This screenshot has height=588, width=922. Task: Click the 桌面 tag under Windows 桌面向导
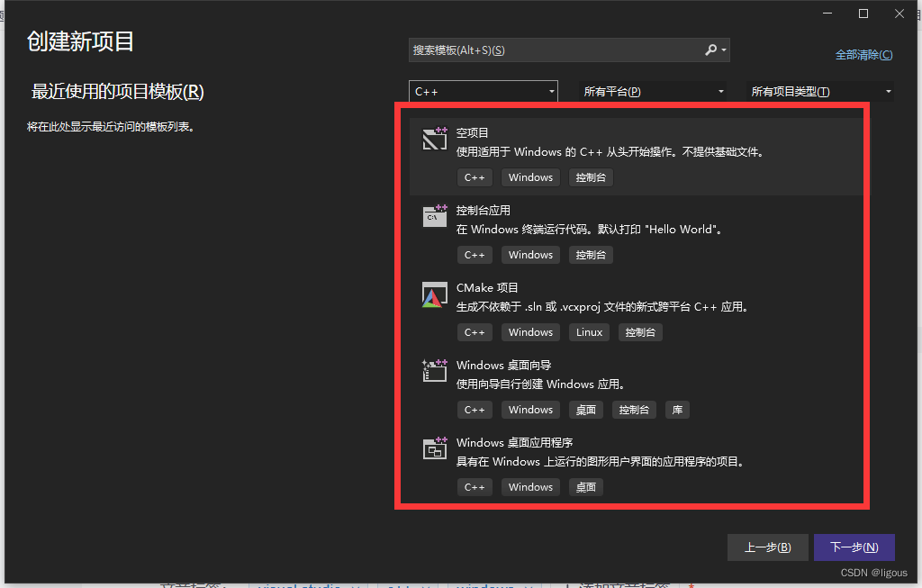(585, 410)
